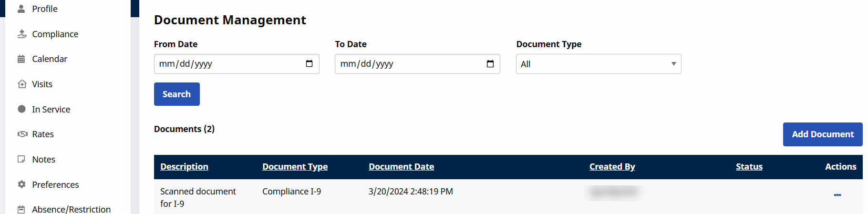Open actions menu for Scanned document row
Screen dimensions: 868x214
coord(837,195)
